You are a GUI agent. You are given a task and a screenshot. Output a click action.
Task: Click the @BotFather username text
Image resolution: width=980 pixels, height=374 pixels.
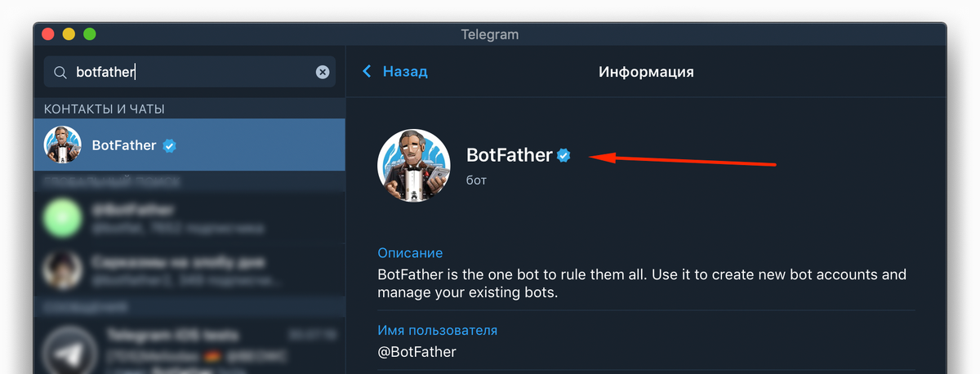coord(416,352)
